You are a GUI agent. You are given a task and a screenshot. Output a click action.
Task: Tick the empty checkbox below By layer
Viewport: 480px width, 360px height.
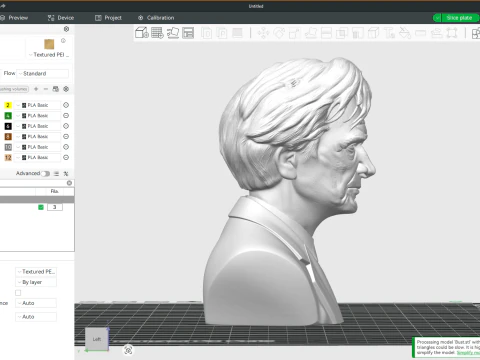(18, 293)
